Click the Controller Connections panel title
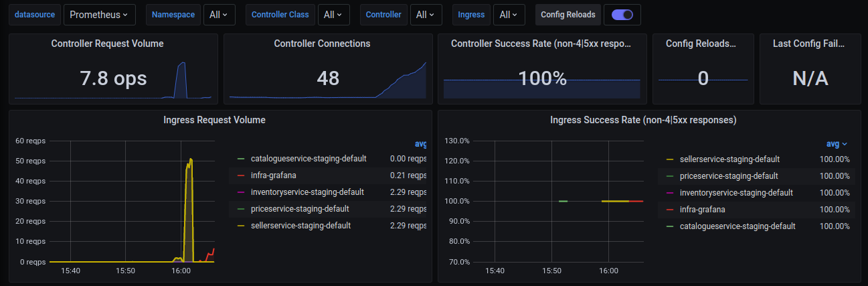 (x=322, y=44)
